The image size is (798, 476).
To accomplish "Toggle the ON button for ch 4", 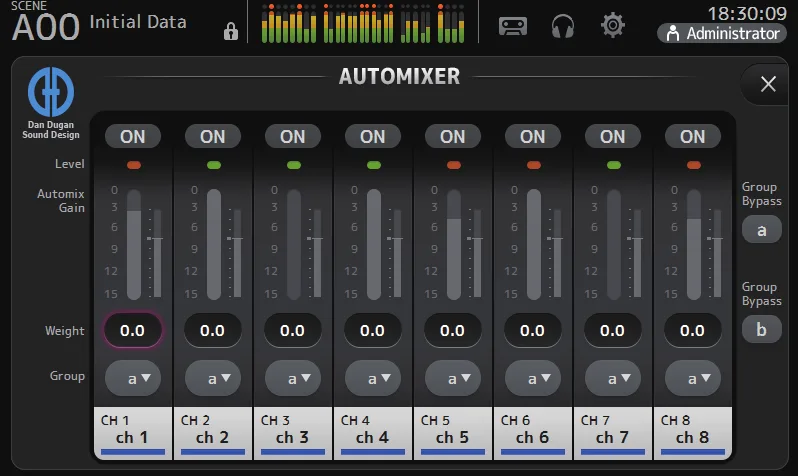I will (373, 136).
